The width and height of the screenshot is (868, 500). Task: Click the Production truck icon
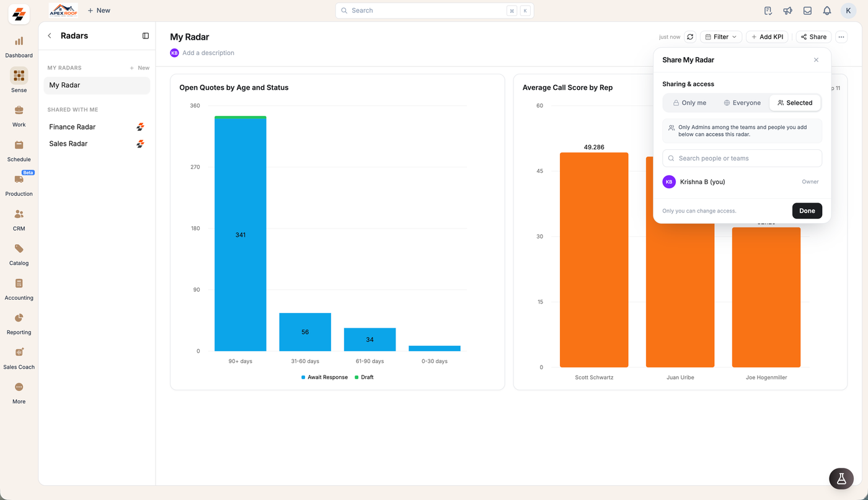click(x=19, y=179)
